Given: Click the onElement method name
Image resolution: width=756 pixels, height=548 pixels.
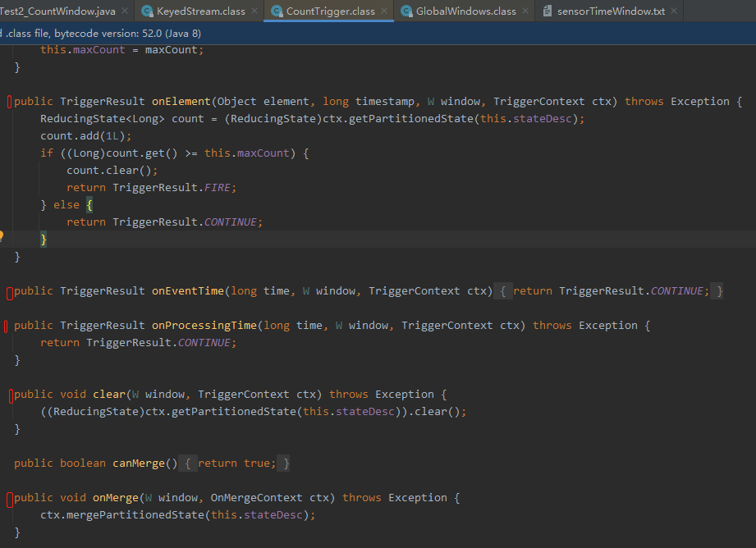Looking at the screenshot, I should pyautogui.click(x=181, y=102).
